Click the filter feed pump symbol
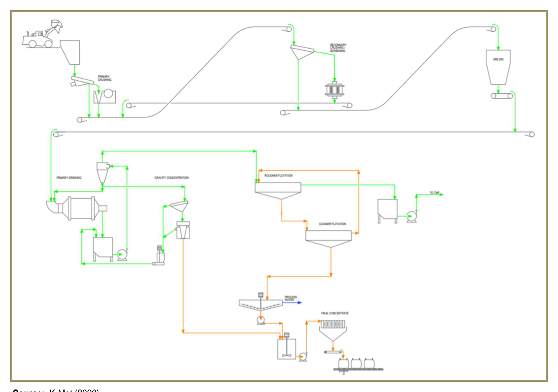Viewport: 558px width, 392px height. (303, 357)
